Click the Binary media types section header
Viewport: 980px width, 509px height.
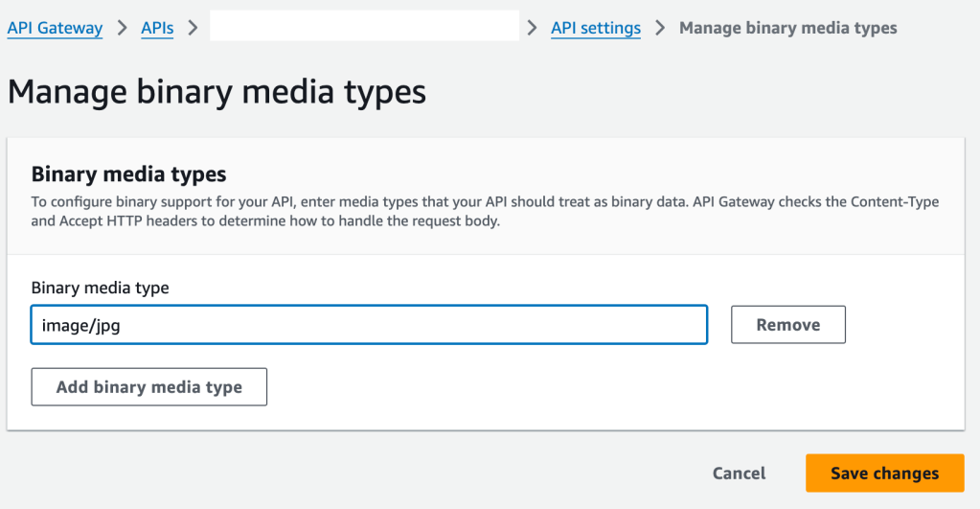(x=128, y=174)
